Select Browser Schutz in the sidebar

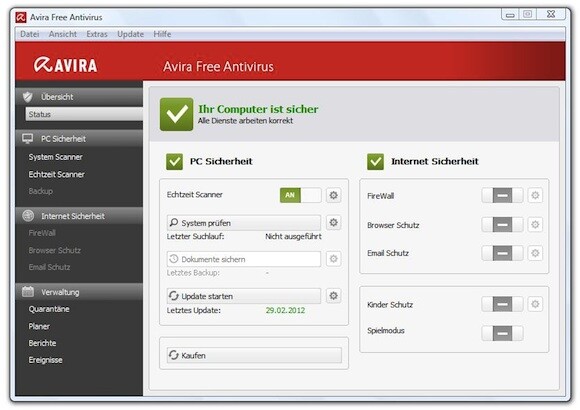(54, 250)
